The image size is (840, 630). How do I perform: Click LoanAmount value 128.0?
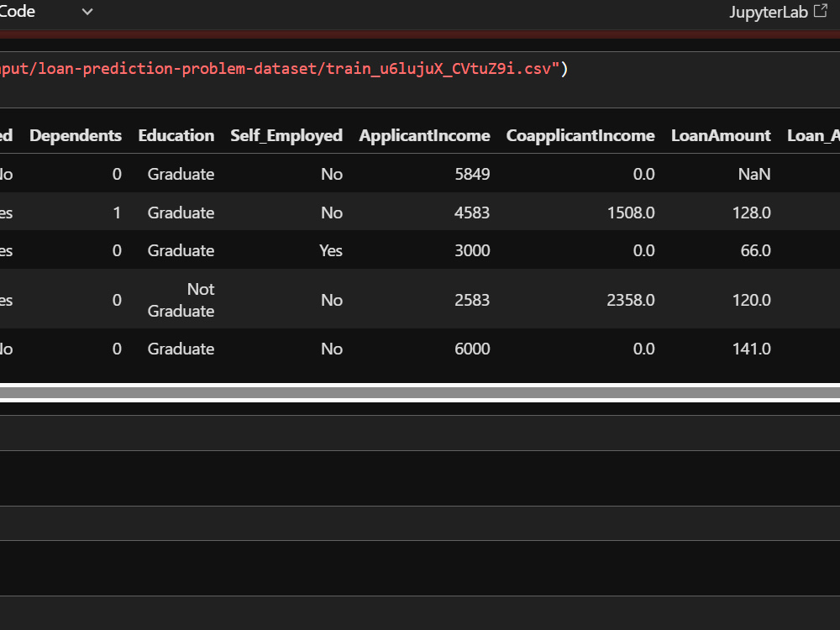point(752,213)
